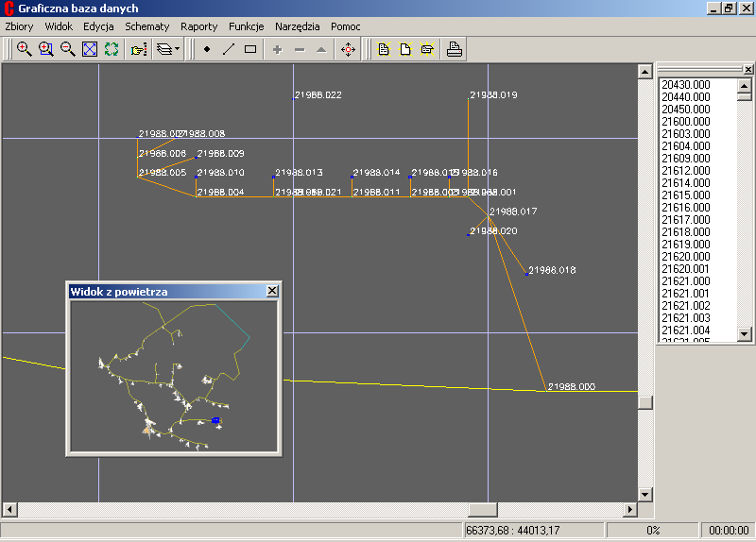Open the layers dropdown arrow in toolbar

point(178,49)
